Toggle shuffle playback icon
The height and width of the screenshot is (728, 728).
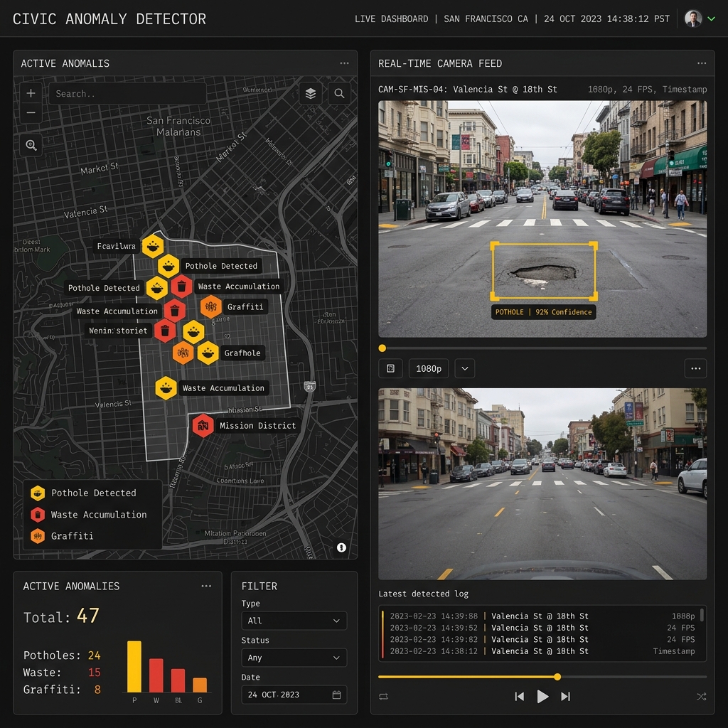coord(702,697)
